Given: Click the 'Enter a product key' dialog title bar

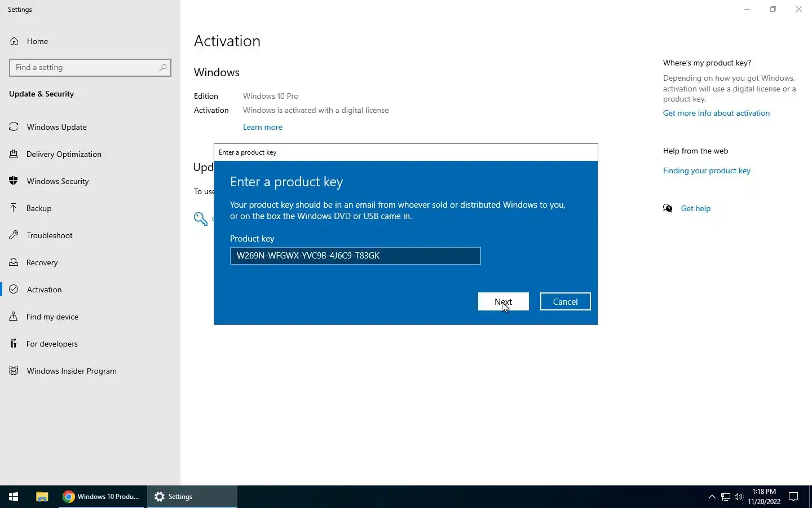Looking at the screenshot, I should 406,152.
